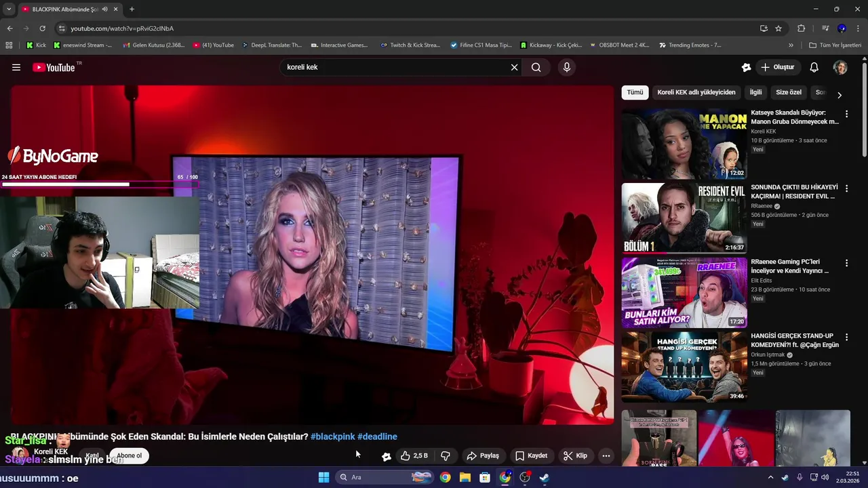The image size is (868, 488).
Task: Click the sparkle Ask icon in header
Action: [746, 67]
